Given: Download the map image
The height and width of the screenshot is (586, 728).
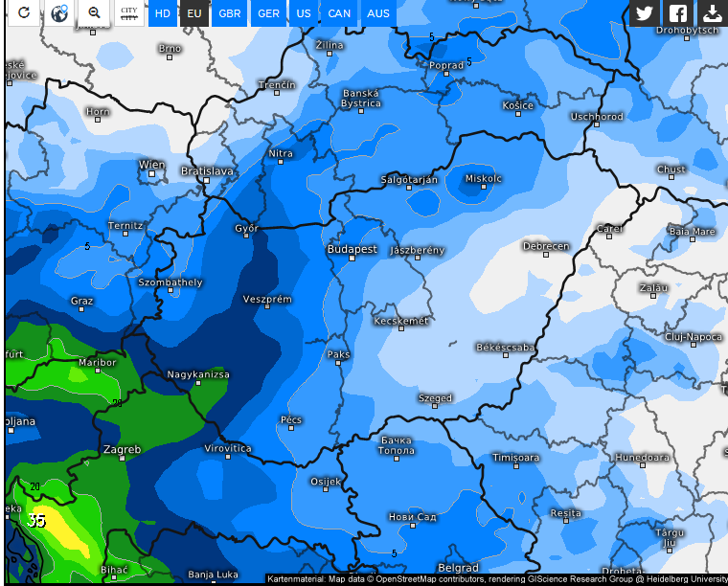Looking at the screenshot, I should click(x=713, y=12).
